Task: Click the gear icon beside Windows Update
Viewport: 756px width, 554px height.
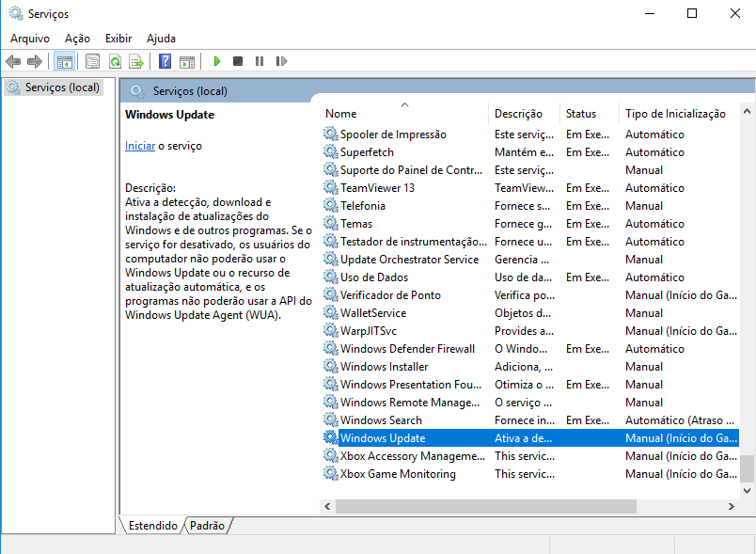Action: tap(330, 437)
